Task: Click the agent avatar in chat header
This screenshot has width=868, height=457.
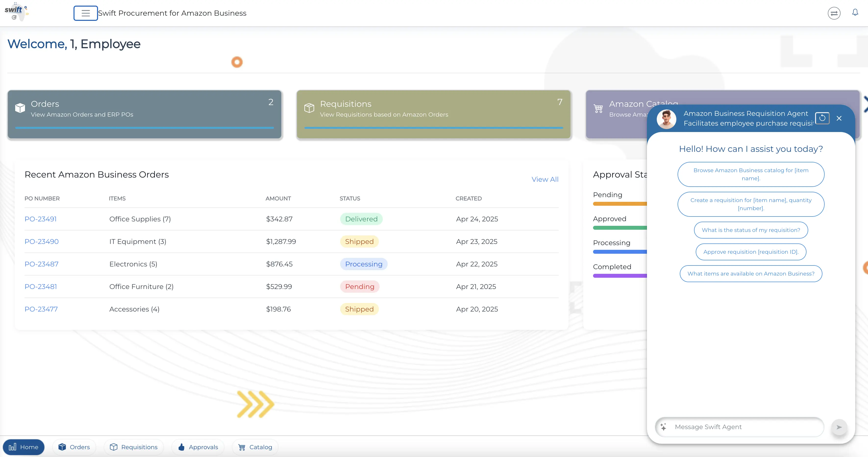Action: (x=666, y=119)
